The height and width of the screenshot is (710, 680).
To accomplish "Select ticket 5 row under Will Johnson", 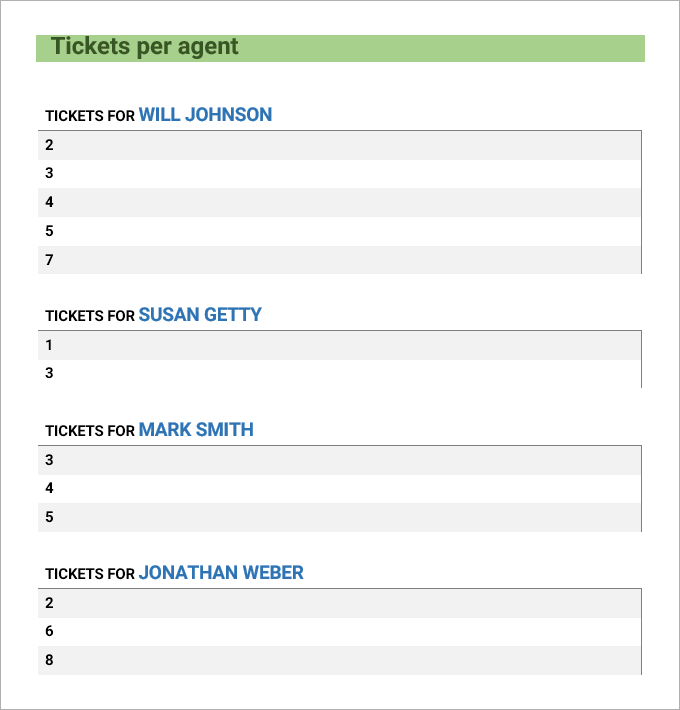I will click(x=339, y=231).
